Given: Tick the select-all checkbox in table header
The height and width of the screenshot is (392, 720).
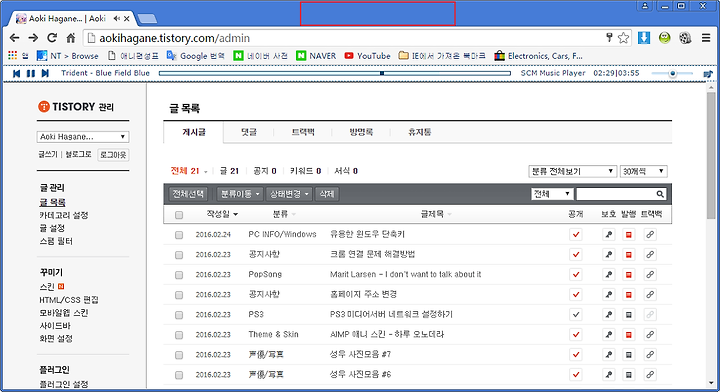Looking at the screenshot, I should pos(179,214).
